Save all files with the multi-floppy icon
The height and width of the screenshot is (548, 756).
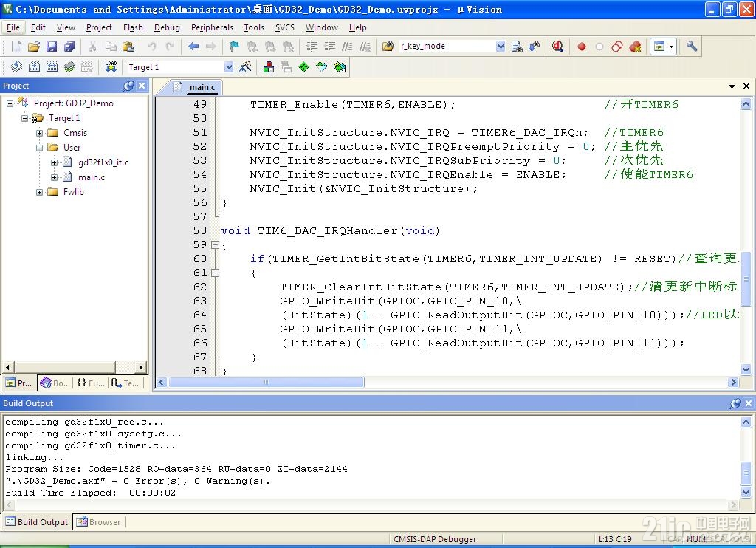pos(69,47)
